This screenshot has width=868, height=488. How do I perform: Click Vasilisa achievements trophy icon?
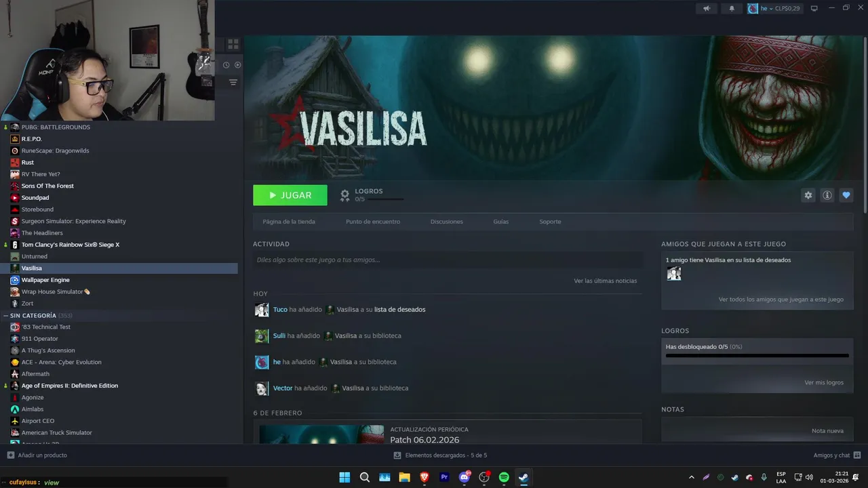click(x=345, y=195)
